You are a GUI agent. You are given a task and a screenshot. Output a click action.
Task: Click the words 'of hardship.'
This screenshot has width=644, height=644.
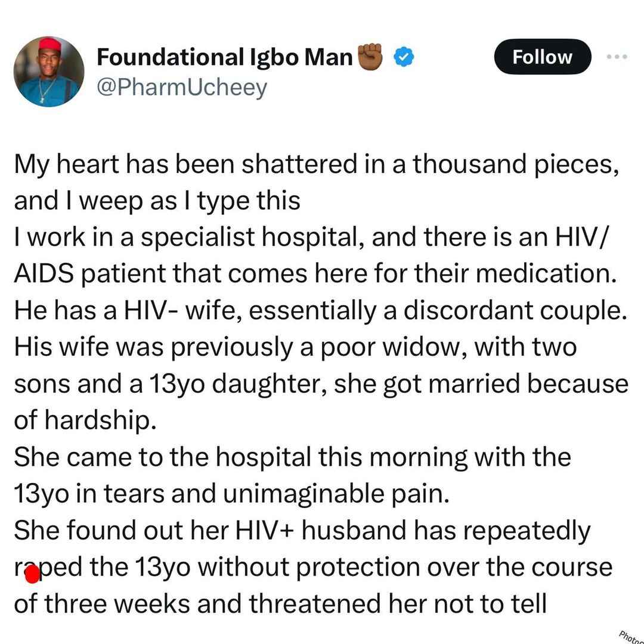coord(85,420)
